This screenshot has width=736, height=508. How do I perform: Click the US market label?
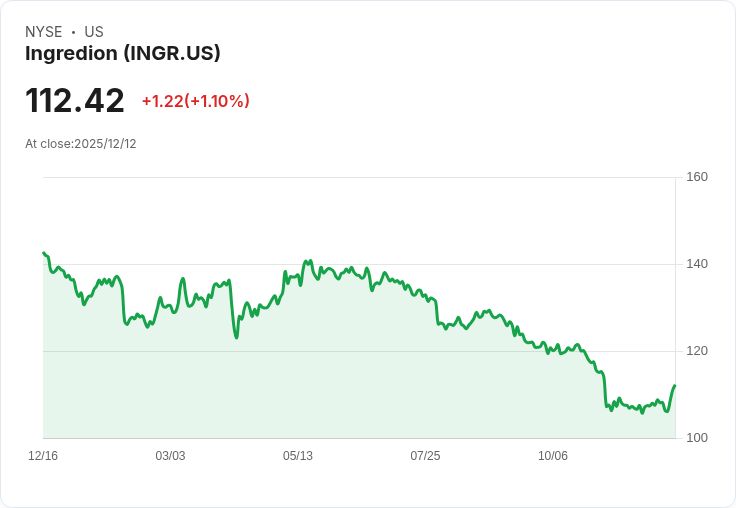click(x=94, y=32)
